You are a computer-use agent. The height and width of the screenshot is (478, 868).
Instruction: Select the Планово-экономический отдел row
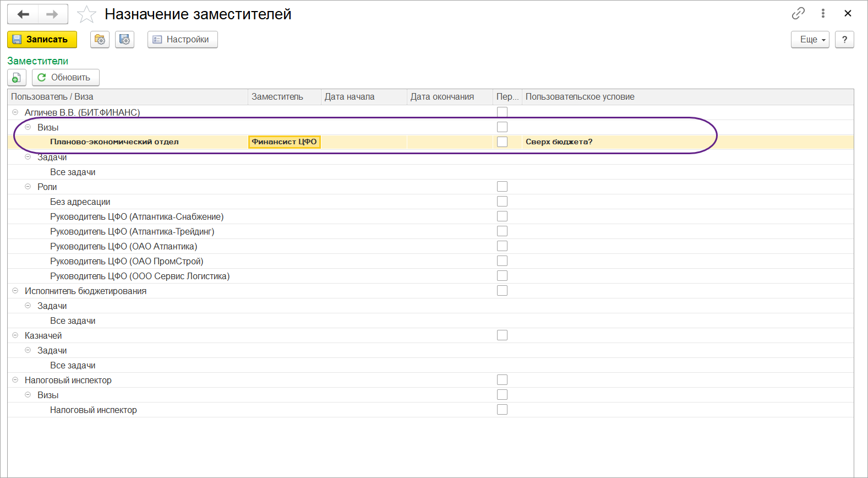[430, 142]
